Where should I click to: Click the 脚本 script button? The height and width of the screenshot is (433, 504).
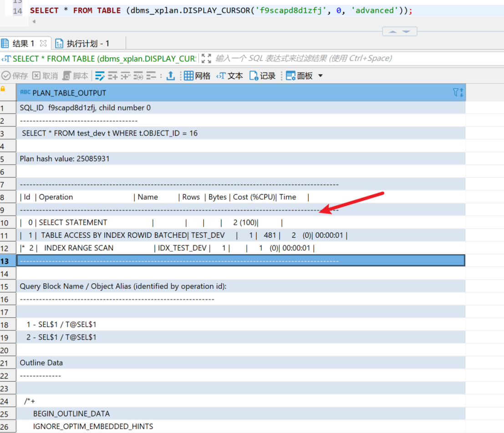point(76,76)
